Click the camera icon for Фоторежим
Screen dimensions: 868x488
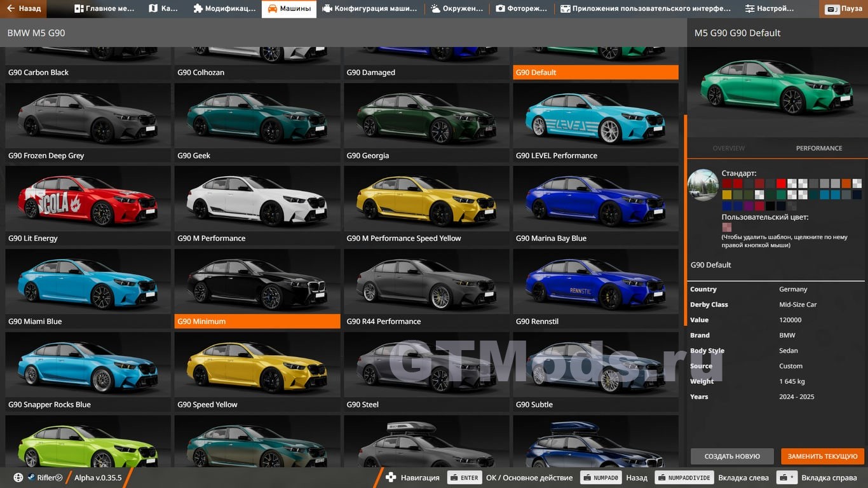tap(500, 9)
